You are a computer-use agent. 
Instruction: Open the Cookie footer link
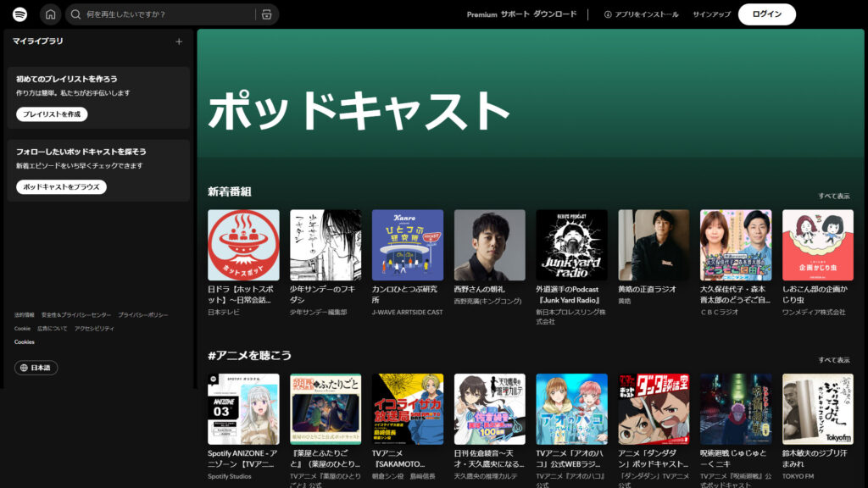point(22,329)
